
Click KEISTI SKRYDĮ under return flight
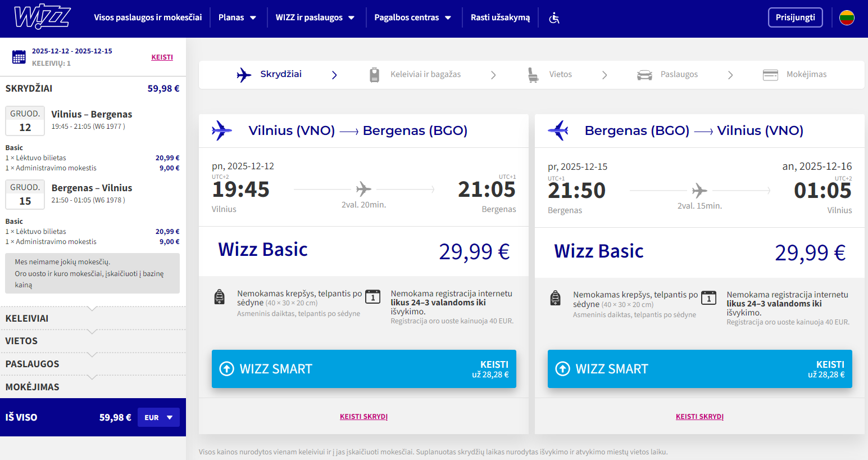[x=699, y=417]
